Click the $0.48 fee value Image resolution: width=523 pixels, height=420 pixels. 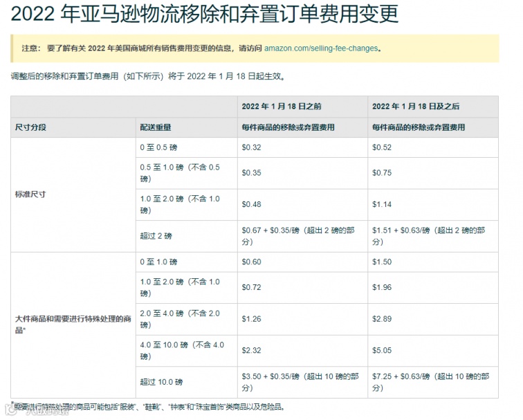(x=251, y=205)
